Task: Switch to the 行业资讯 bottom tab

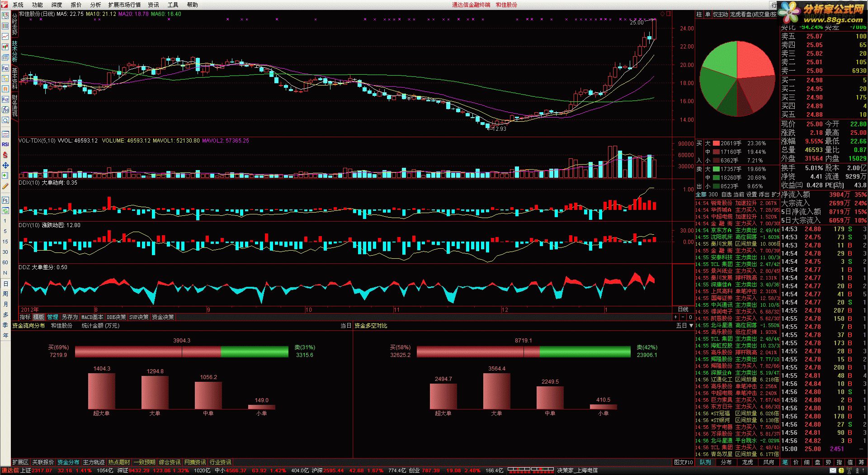Action: pyautogui.click(x=221, y=462)
